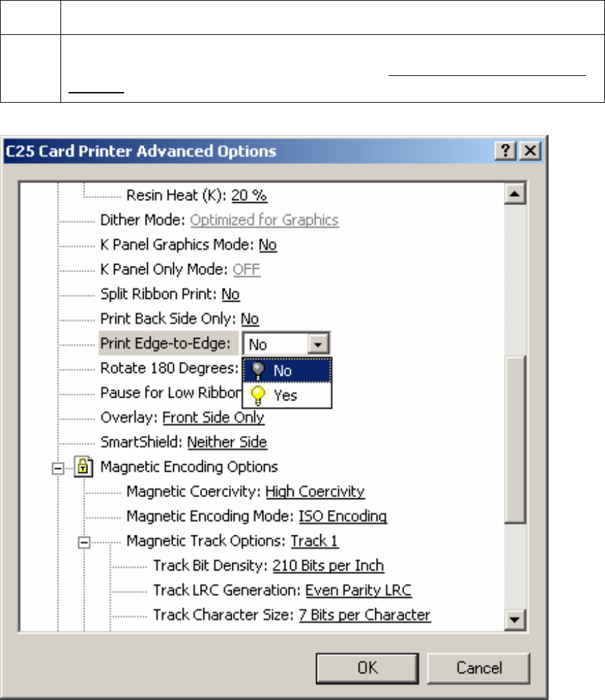Change Magnetic Encoding Mode value ISO Encoding
The width and height of the screenshot is (605, 700).
342,516
